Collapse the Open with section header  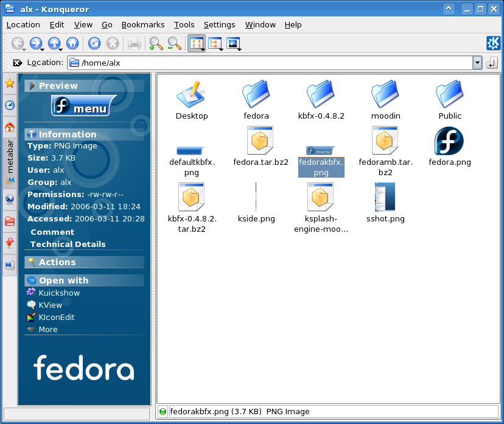84,280
